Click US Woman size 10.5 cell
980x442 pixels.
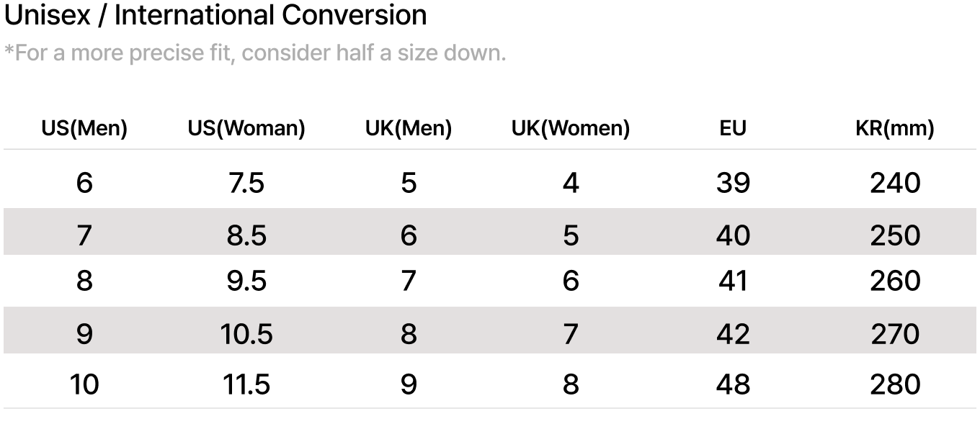[246, 334]
